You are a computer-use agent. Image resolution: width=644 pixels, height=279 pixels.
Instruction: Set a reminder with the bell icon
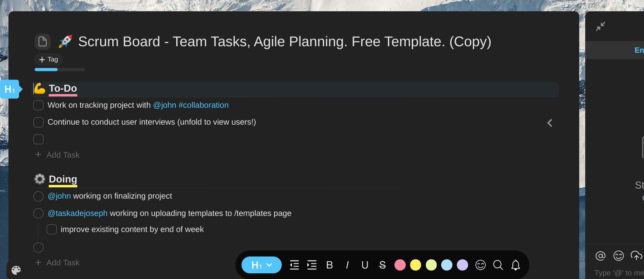tap(516, 265)
